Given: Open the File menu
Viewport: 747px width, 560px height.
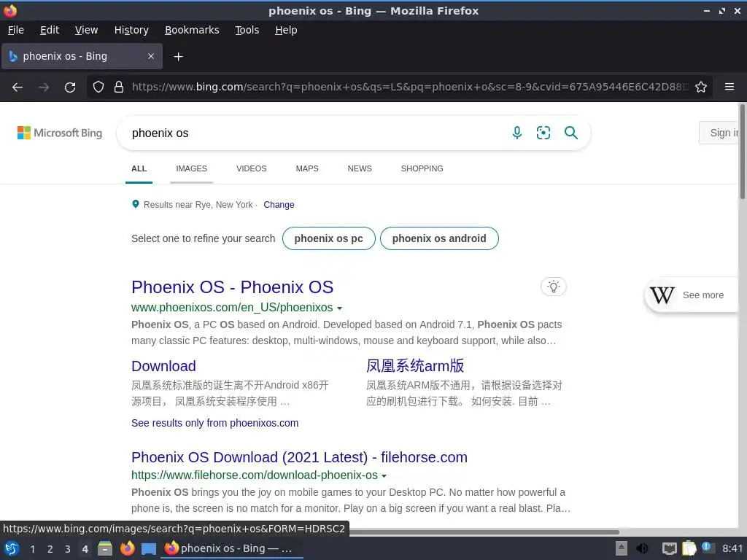Looking at the screenshot, I should point(16,30).
